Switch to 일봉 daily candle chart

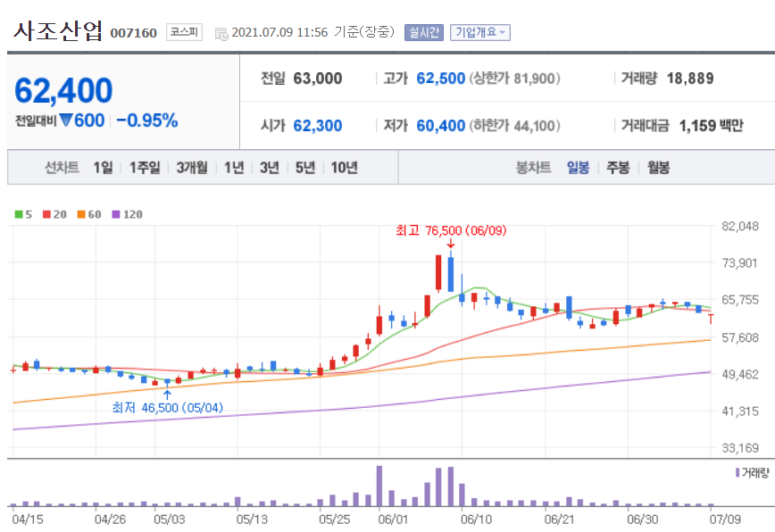point(578,168)
